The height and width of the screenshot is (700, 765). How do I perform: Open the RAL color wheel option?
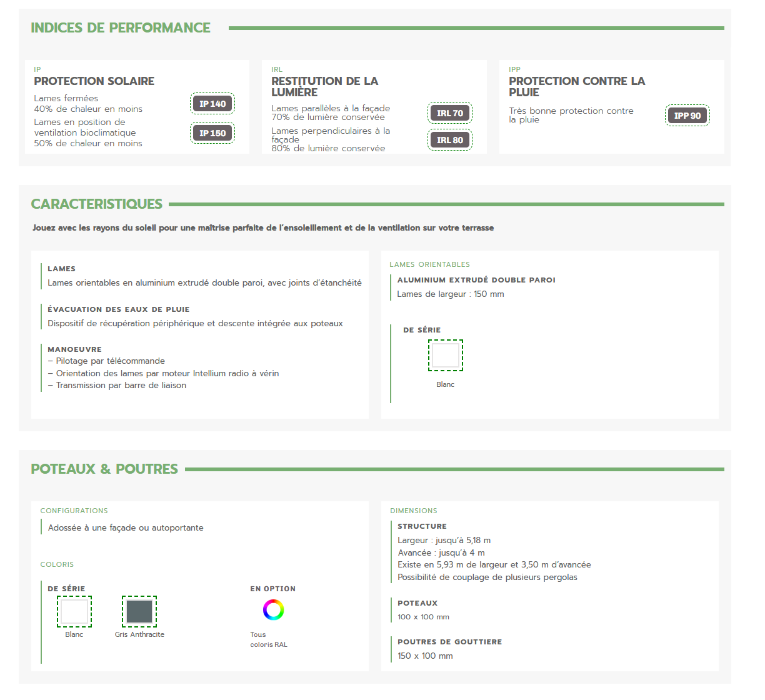tap(273, 609)
